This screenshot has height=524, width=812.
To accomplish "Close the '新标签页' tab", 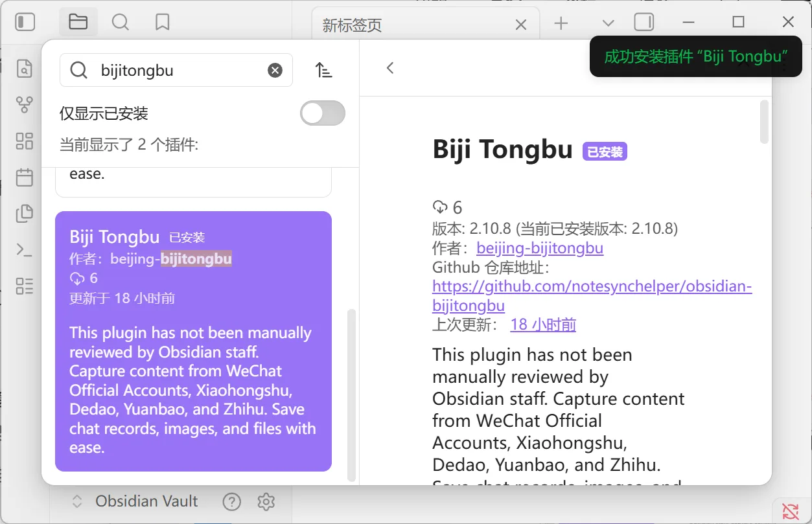I will (x=520, y=25).
